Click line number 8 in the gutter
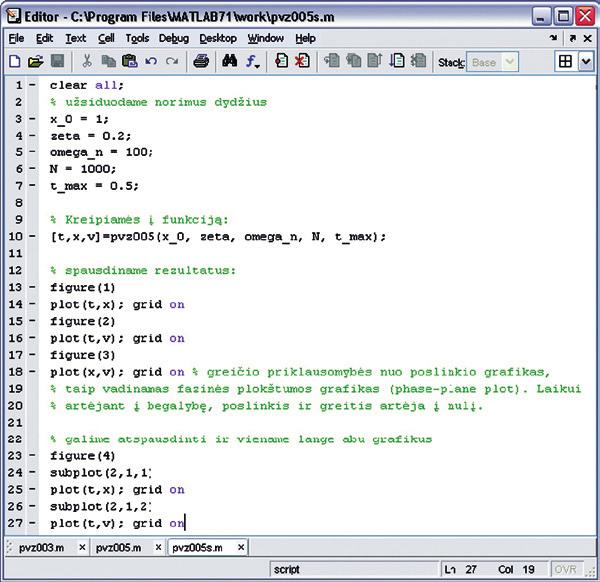 click(x=19, y=202)
